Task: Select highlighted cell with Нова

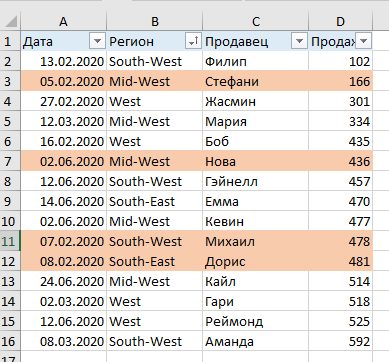Action: (256, 161)
